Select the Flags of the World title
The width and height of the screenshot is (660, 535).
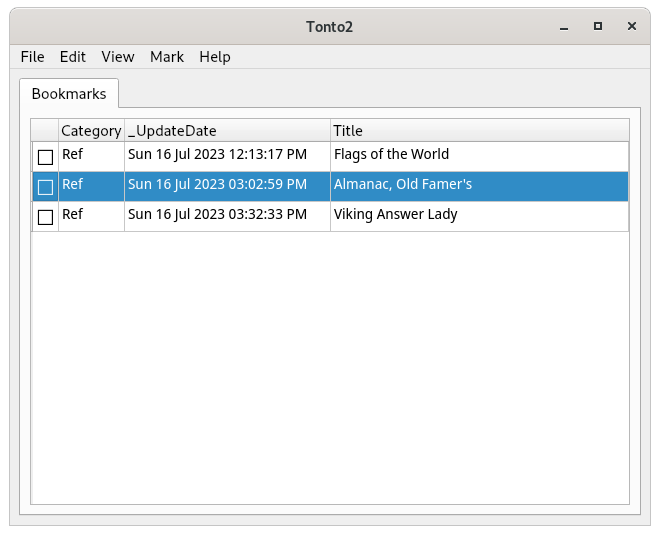(391, 155)
